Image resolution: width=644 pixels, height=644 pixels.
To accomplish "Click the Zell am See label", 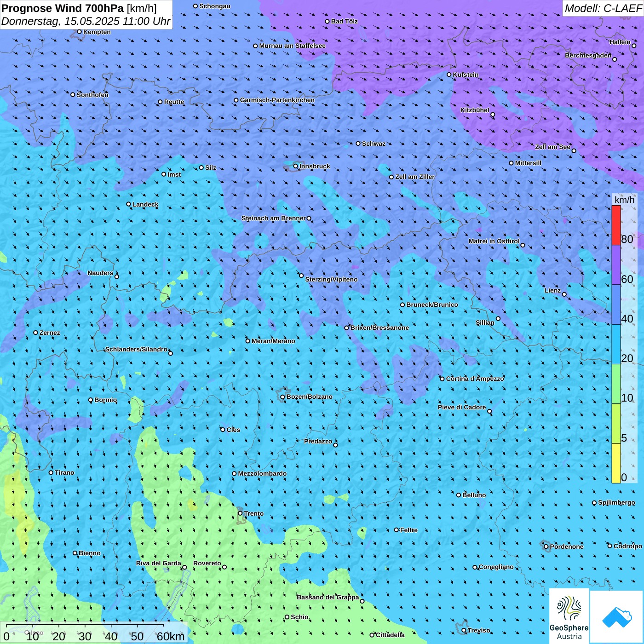I will (x=552, y=147).
